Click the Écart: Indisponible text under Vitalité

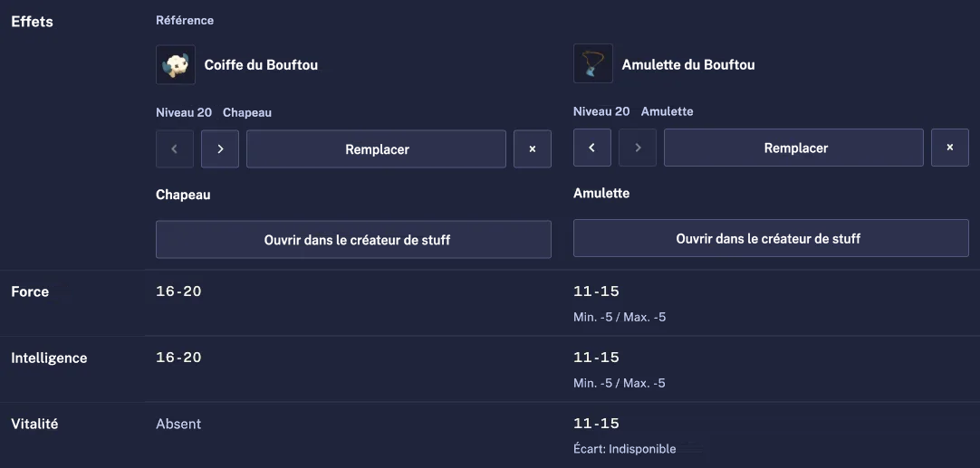pyautogui.click(x=624, y=449)
